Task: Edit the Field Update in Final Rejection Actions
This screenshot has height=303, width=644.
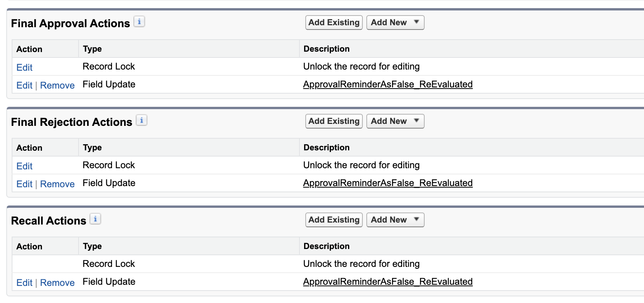Action: 24,184
